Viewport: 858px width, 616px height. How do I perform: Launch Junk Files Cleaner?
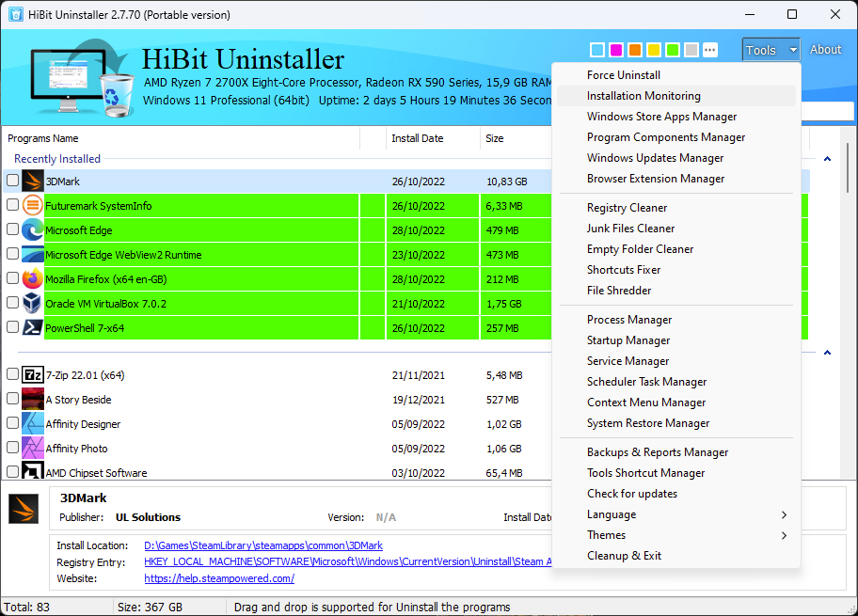click(x=676, y=229)
